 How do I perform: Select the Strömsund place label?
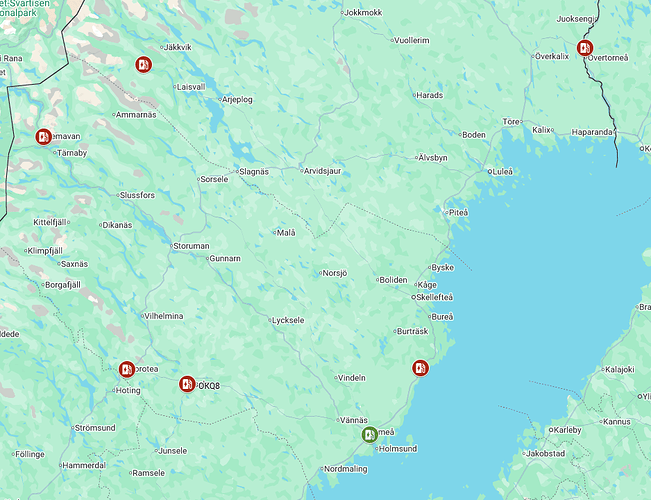click(x=95, y=428)
